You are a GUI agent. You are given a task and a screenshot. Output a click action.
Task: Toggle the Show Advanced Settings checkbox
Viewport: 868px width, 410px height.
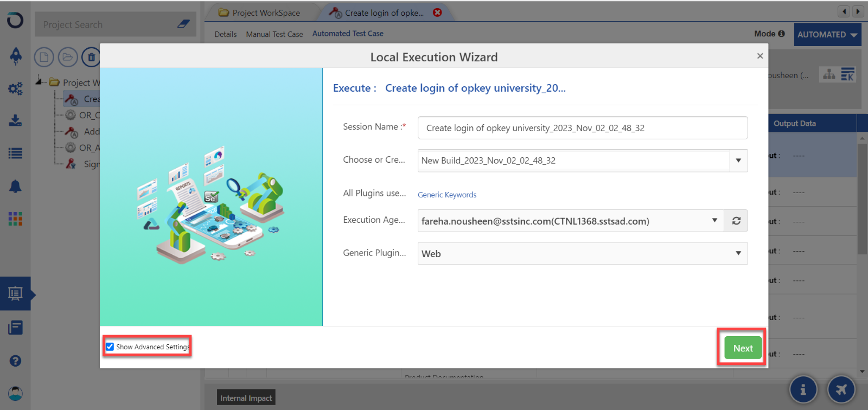pyautogui.click(x=110, y=347)
